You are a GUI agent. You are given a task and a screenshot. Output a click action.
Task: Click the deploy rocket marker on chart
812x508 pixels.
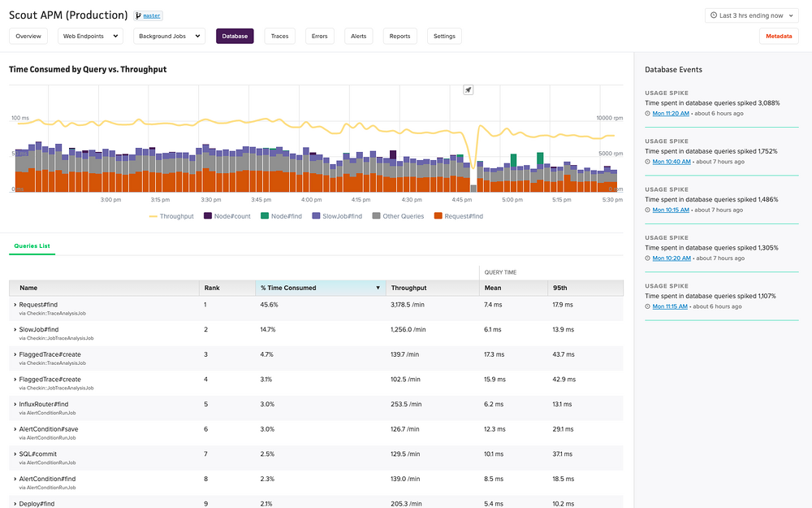[x=469, y=90]
